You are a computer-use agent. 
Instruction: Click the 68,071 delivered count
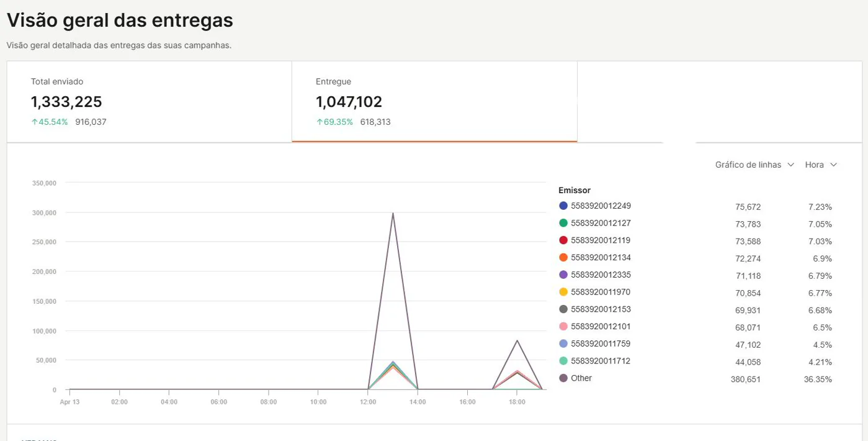point(748,327)
